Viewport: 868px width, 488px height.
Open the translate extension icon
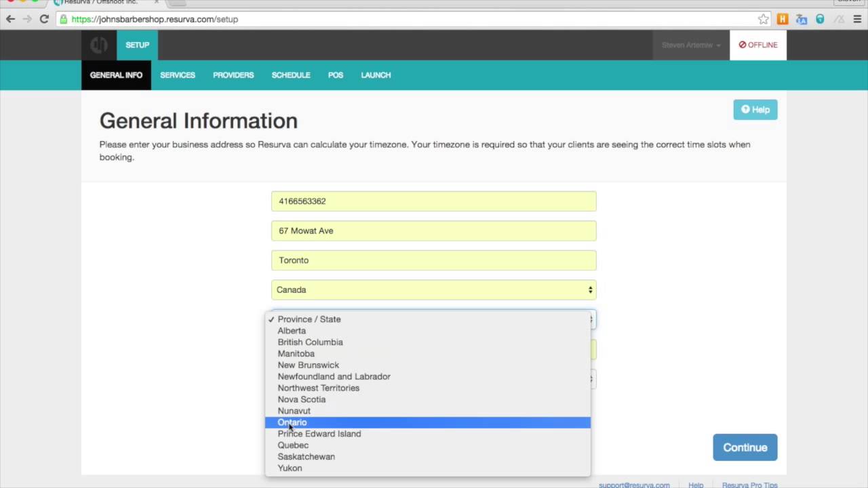(802, 19)
